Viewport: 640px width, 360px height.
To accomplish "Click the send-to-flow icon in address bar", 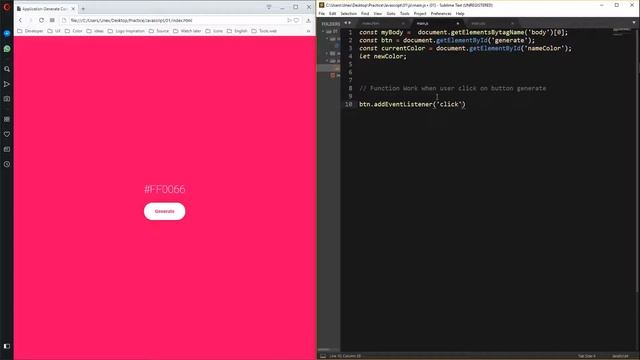I will 289,20.
